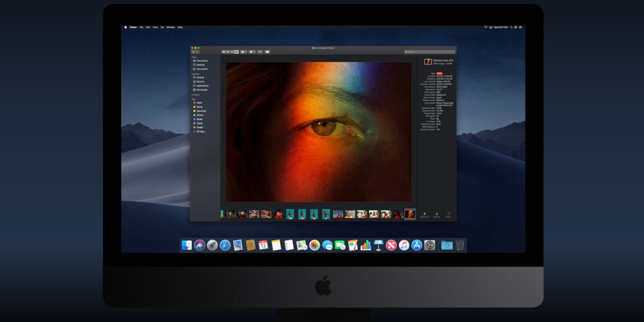The image size is (644, 322).
Task: Go back with Finder back arrow
Action: pos(193,52)
